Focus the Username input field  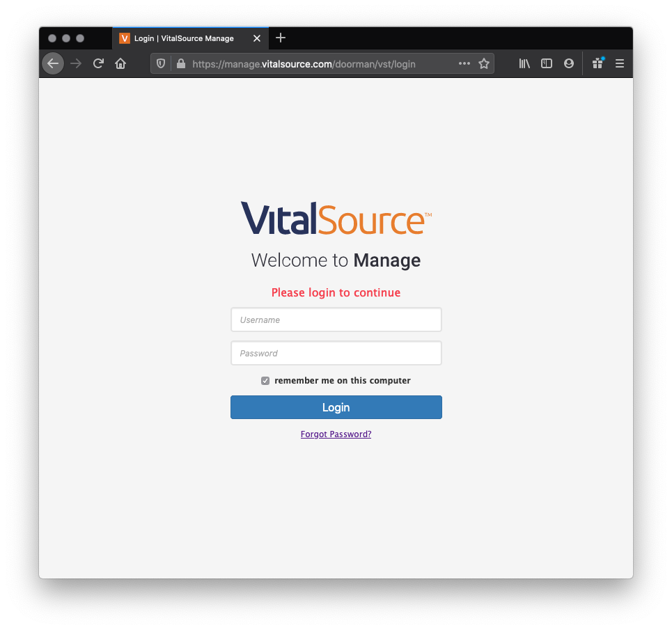(x=336, y=320)
